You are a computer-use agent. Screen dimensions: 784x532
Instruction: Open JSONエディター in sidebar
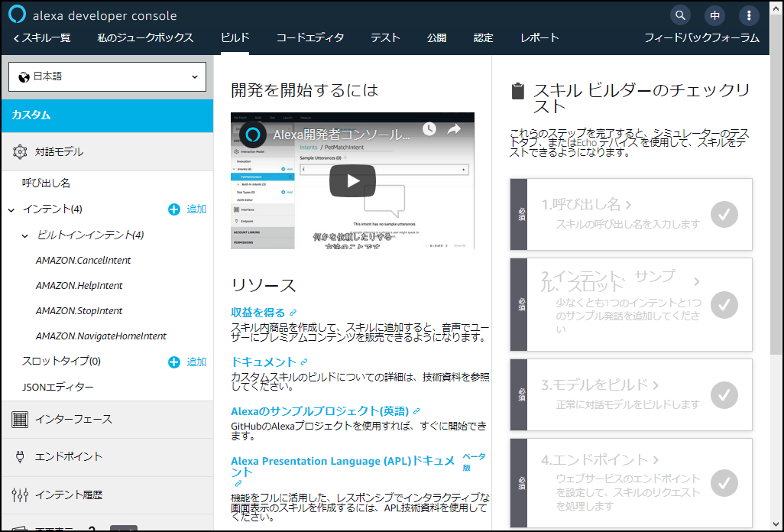(x=58, y=387)
